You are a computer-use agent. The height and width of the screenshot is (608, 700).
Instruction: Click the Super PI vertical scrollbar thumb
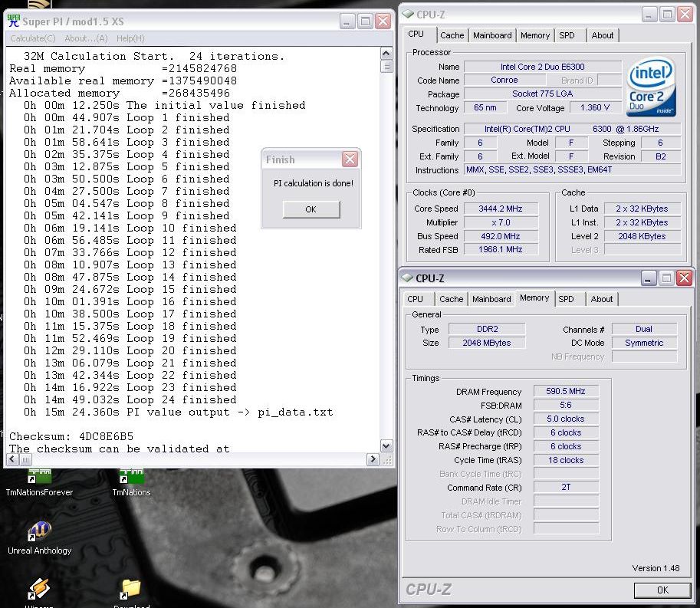click(386, 67)
